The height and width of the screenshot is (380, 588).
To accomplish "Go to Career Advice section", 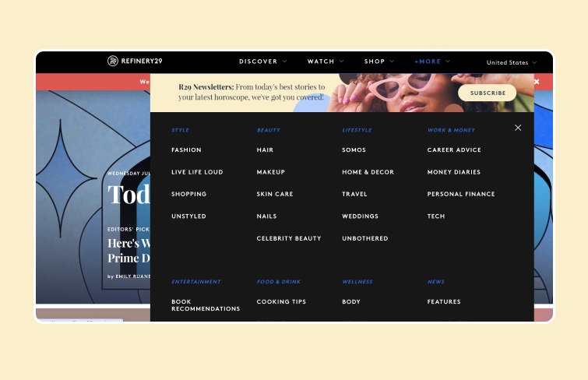I will click(454, 150).
